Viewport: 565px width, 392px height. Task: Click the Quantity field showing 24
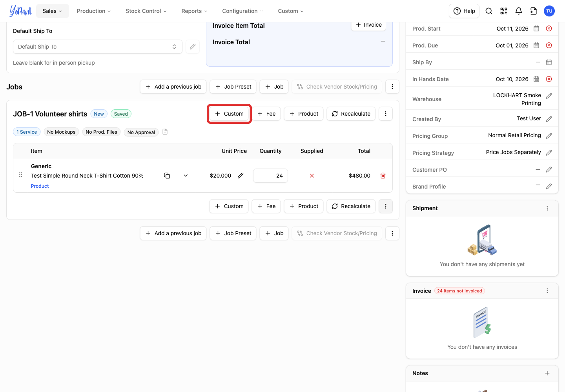click(x=270, y=176)
